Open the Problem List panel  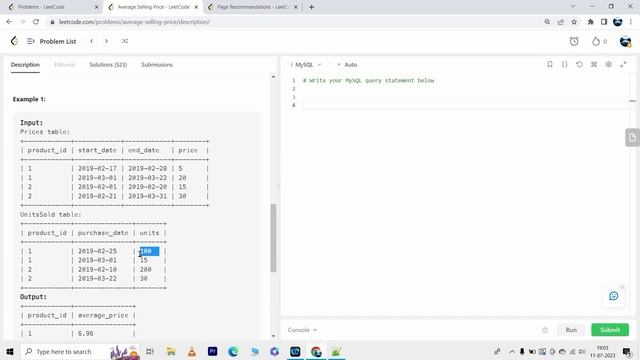pos(51,41)
